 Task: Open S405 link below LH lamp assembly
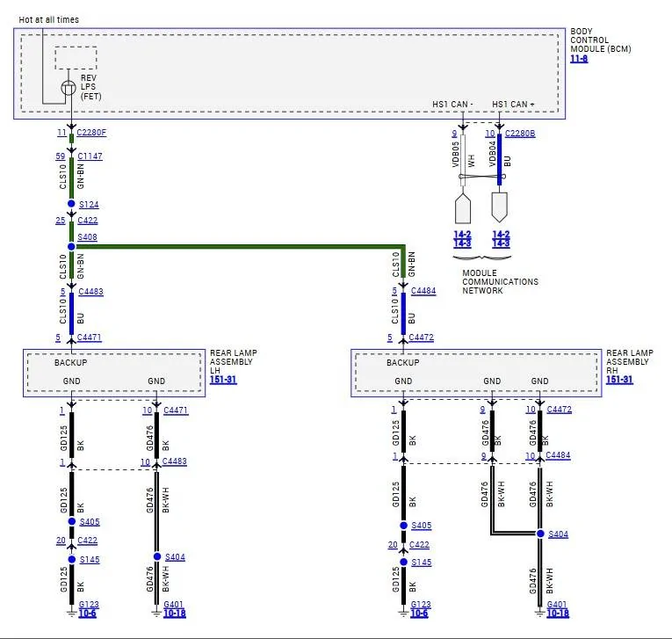[x=90, y=522]
